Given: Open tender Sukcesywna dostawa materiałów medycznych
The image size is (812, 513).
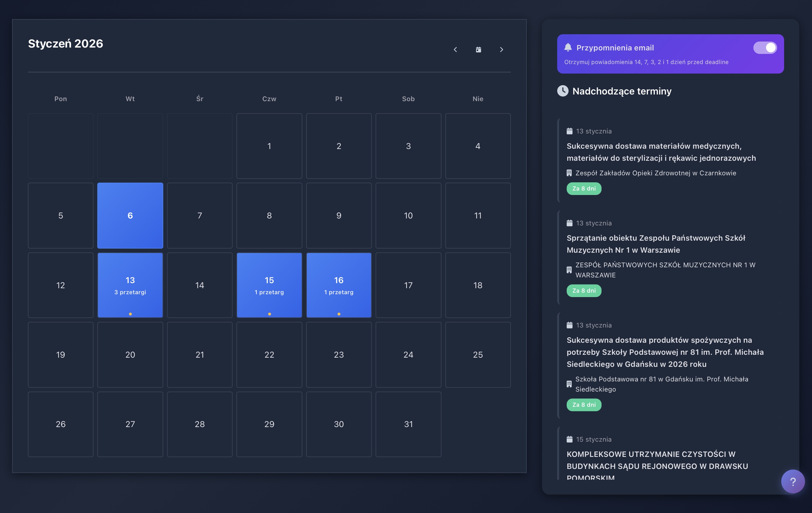Looking at the screenshot, I should (x=661, y=152).
